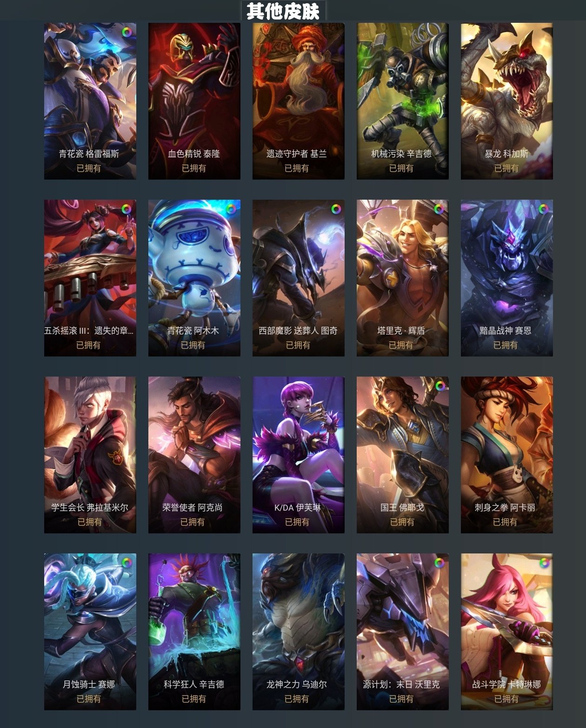The width and height of the screenshot is (586, 728).
Task: Click 已拥有 under 荣誉使者 阿克尚
Action: 193,522
